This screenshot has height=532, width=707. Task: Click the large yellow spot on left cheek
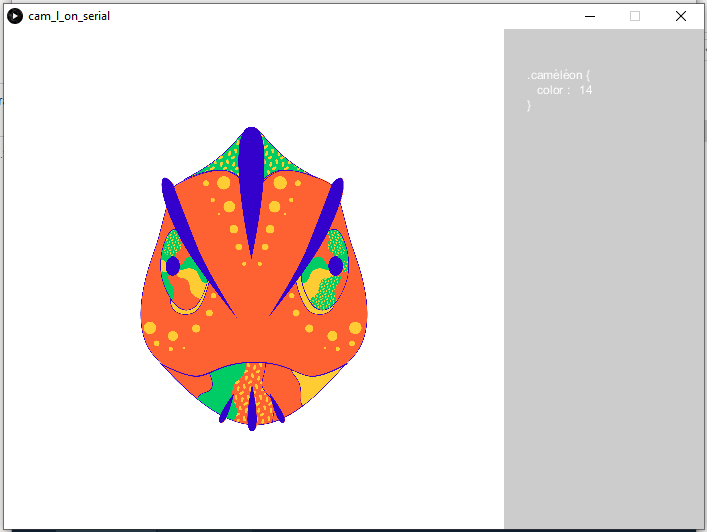click(x=150, y=327)
